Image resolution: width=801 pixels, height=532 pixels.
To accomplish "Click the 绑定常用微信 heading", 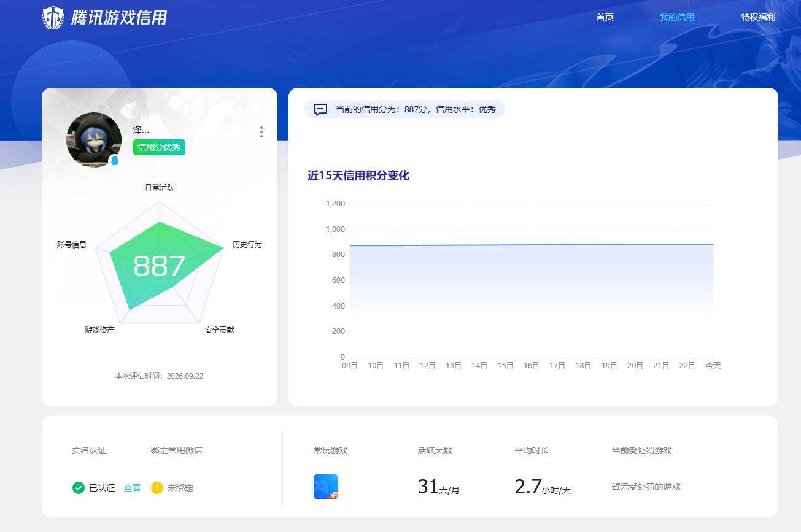I will coord(176,450).
